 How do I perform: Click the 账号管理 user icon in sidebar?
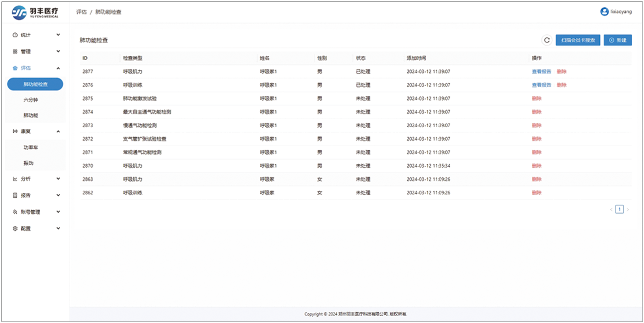point(15,212)
